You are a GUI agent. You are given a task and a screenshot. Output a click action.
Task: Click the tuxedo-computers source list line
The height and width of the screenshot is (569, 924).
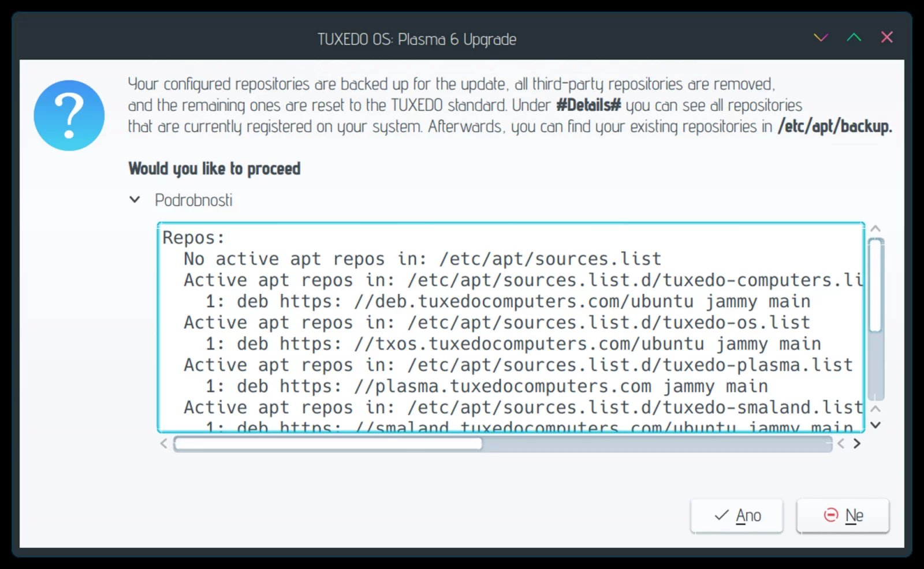coord(523,280)
